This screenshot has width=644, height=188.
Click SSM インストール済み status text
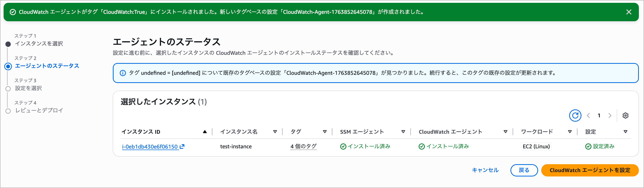point(369,147)
